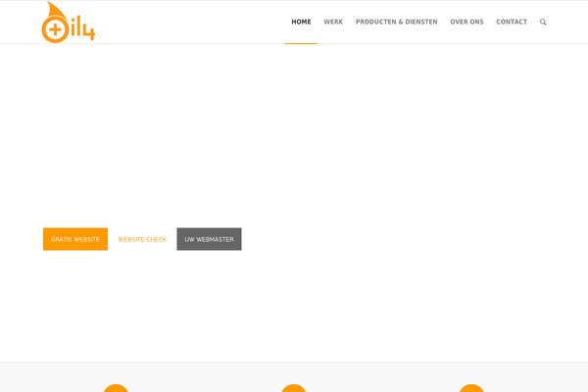Open the search magnifier icon

(543, 23)
